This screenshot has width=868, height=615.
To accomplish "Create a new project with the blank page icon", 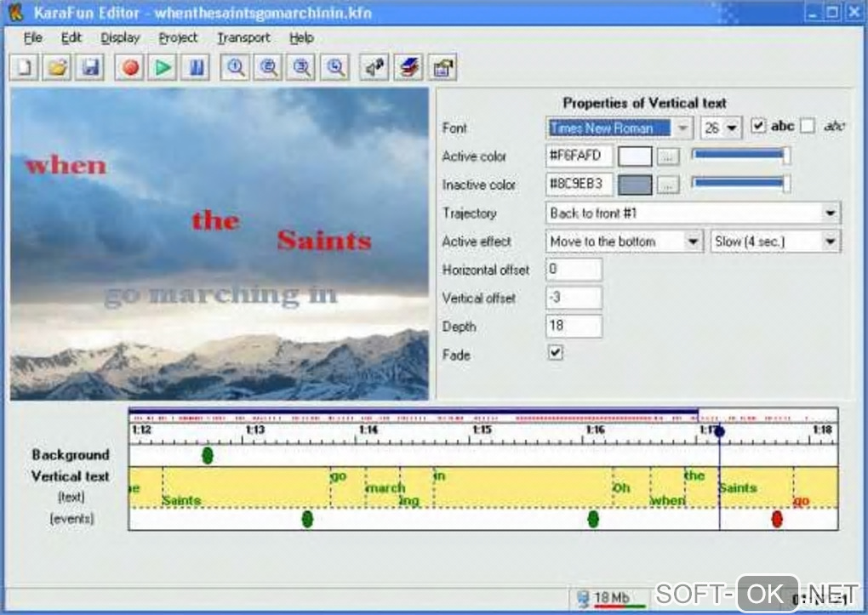I will (x=25, y=67).
